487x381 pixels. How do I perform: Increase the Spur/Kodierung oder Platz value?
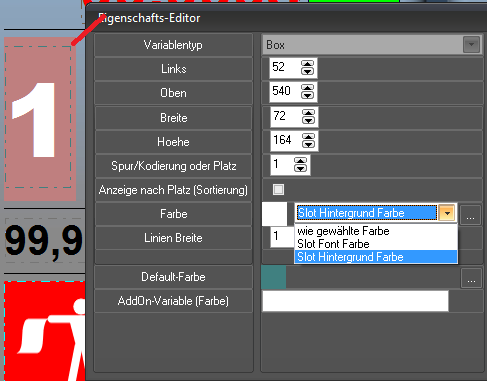point(300,161)
